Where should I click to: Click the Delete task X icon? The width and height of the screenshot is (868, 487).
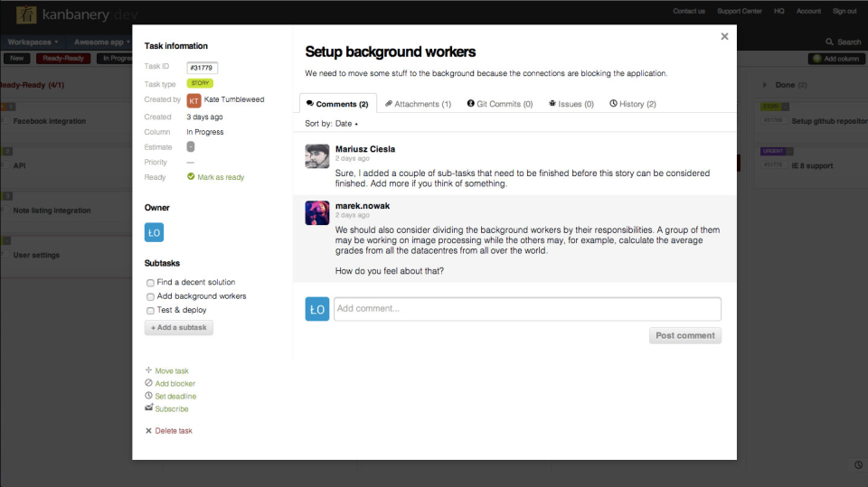coord(149,431)
